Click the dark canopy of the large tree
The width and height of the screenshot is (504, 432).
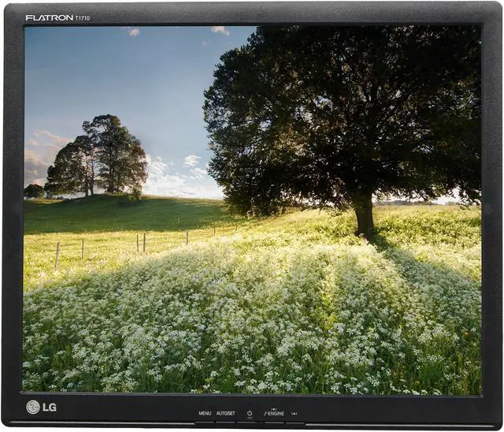tap(339, 110)
